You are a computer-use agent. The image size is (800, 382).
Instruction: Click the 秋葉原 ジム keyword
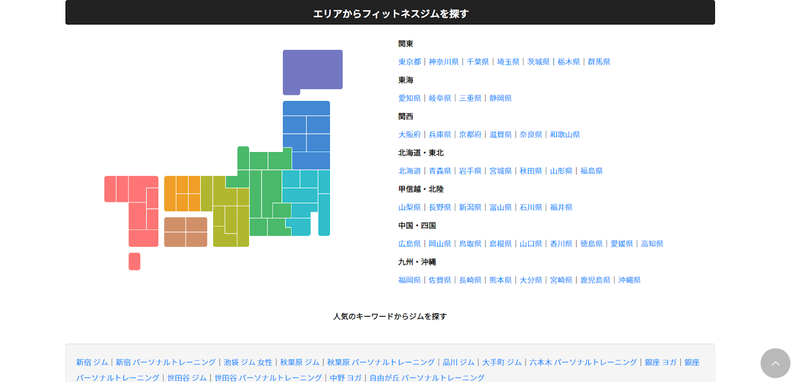pos(299,362)
